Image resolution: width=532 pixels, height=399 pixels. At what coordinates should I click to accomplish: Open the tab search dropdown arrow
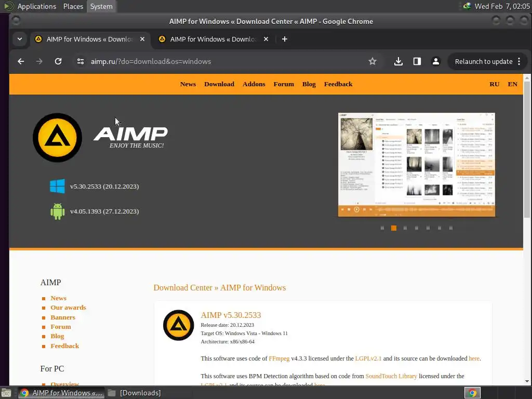[x=20, y=39]
